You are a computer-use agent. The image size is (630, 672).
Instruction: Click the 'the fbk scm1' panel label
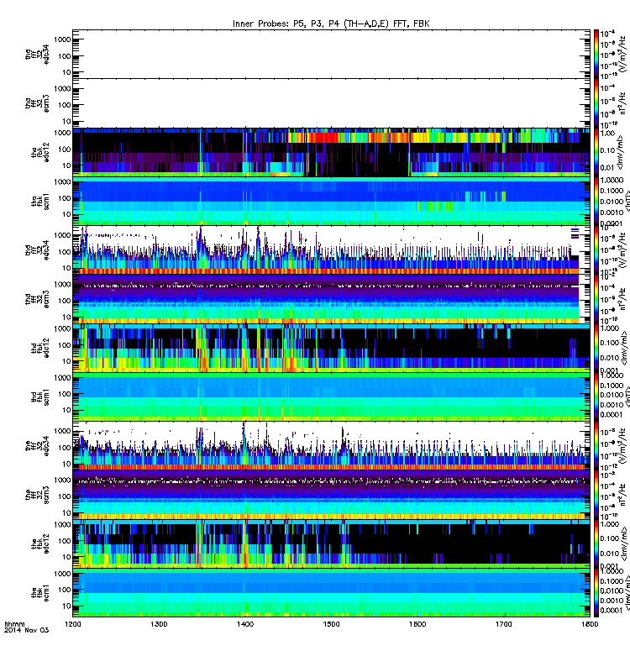click(x=40, y=593)
